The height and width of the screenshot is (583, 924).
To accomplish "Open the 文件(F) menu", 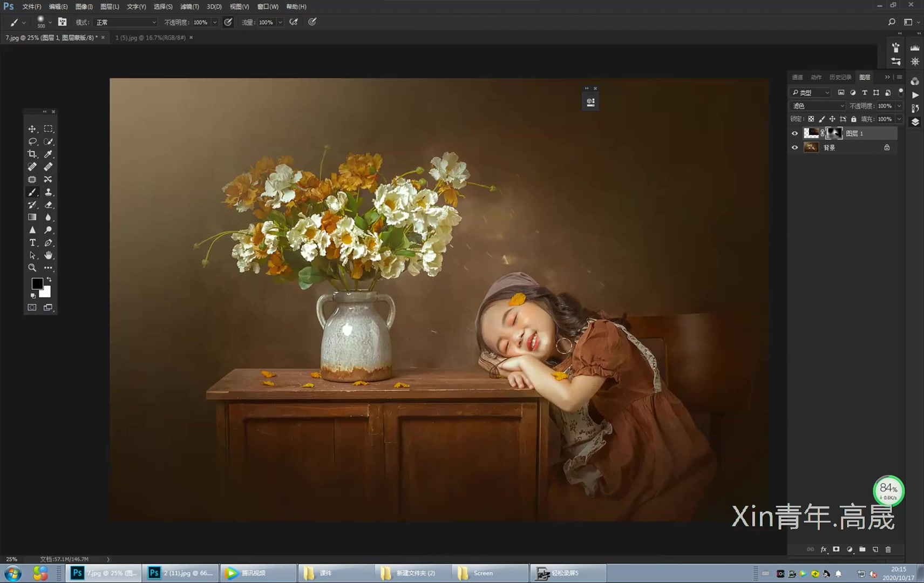I will [x=32, y=6].
